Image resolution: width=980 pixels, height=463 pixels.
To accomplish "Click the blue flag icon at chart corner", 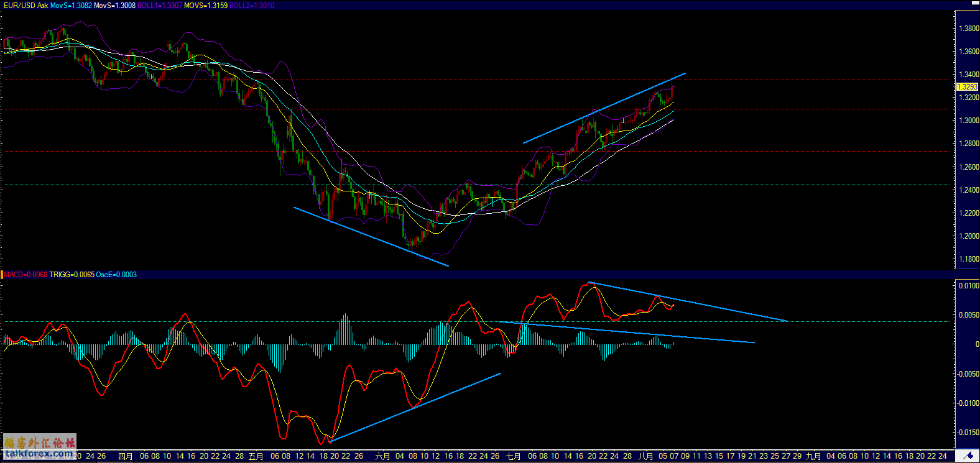I will (x=968, y=456).
